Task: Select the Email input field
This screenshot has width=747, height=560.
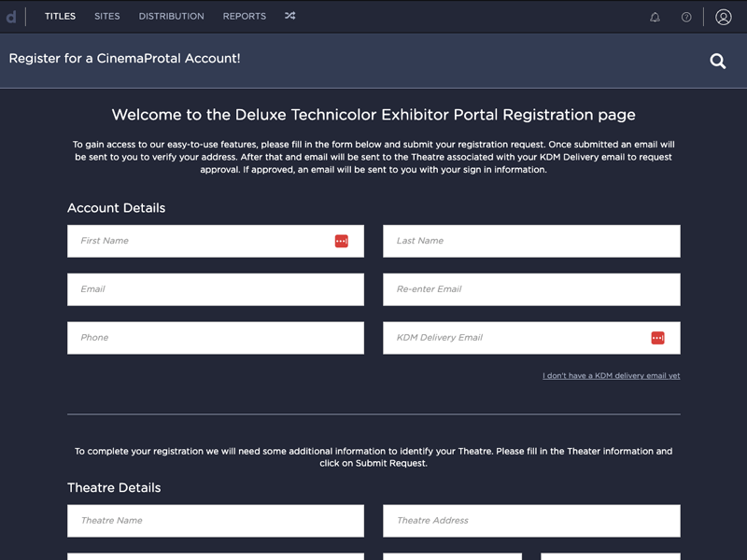Action: (x=216, y=289)
